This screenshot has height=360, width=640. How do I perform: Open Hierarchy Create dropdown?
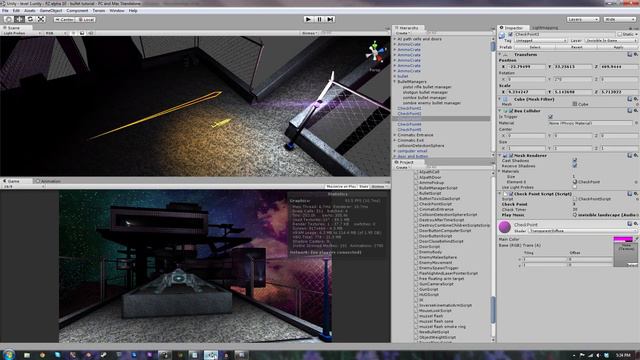402,33
